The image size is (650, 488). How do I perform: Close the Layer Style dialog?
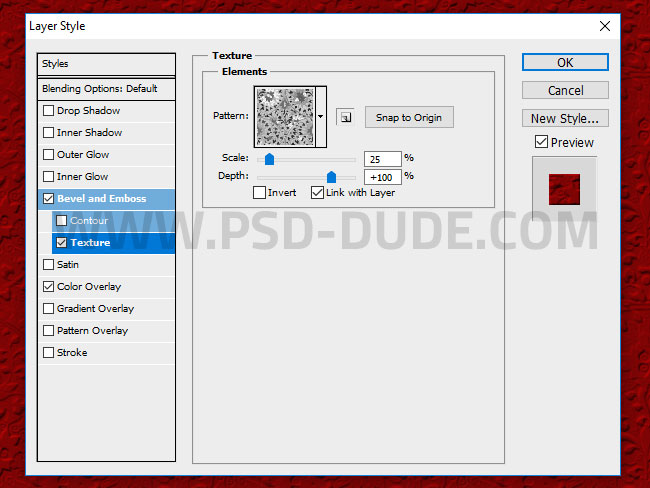pyautogui.click(x=604, y=25)
